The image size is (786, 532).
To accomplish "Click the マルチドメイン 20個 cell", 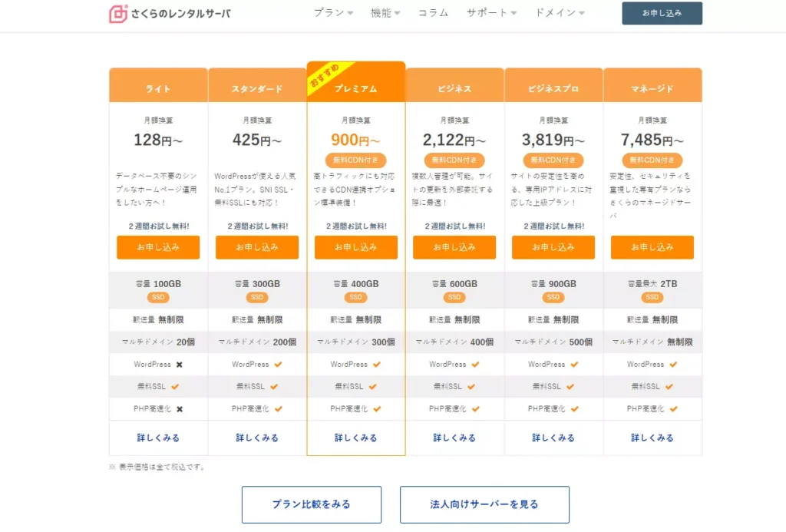I will (x=158, y=342).
